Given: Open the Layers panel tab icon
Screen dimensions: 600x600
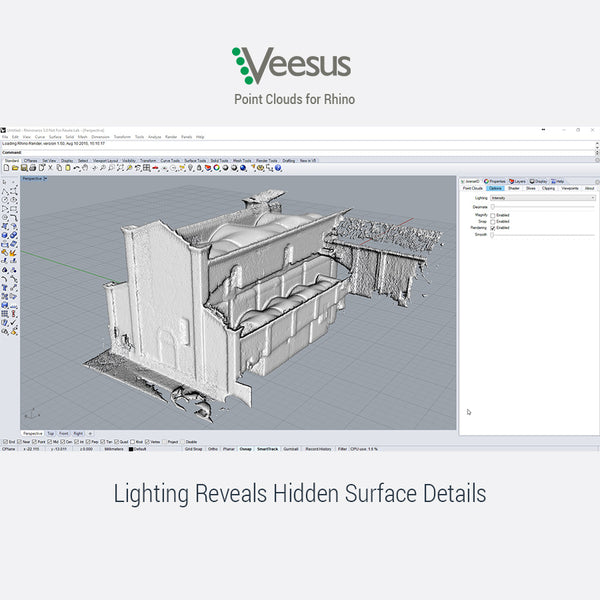Looking at the screenshot, I should 511,181.
